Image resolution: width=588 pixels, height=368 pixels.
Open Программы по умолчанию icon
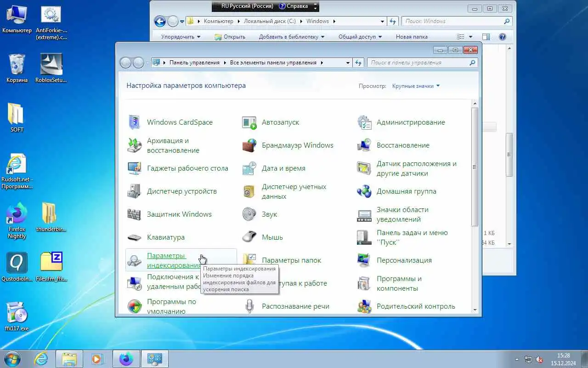(x=134, y=306)
